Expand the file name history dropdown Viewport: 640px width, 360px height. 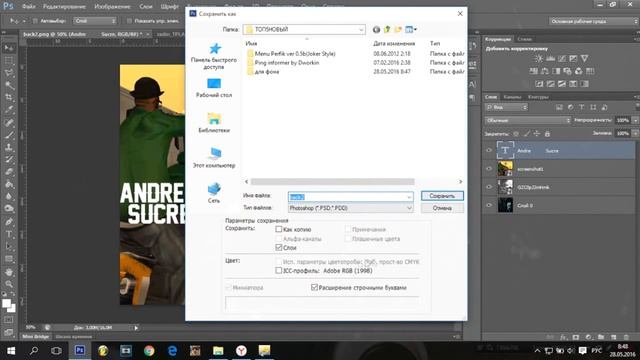[409, 197]
